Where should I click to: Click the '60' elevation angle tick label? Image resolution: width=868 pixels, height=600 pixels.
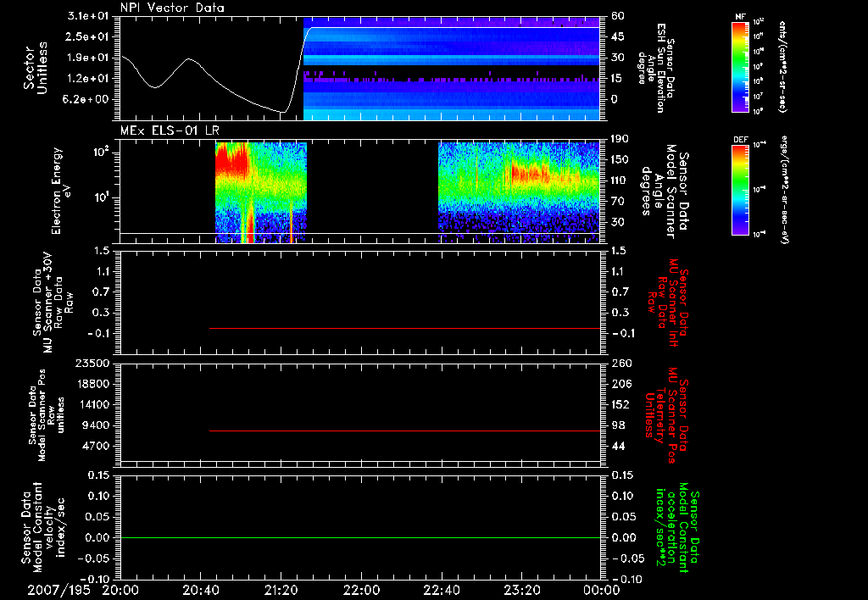click(618, 16)
